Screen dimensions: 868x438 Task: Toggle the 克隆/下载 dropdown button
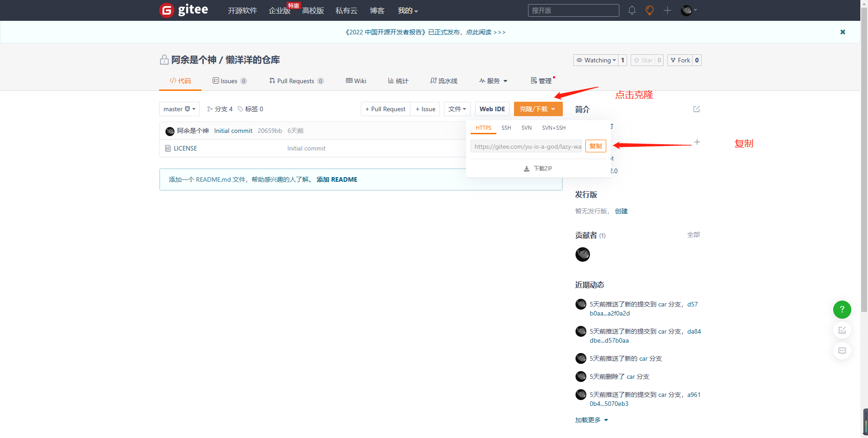[538, 109]
